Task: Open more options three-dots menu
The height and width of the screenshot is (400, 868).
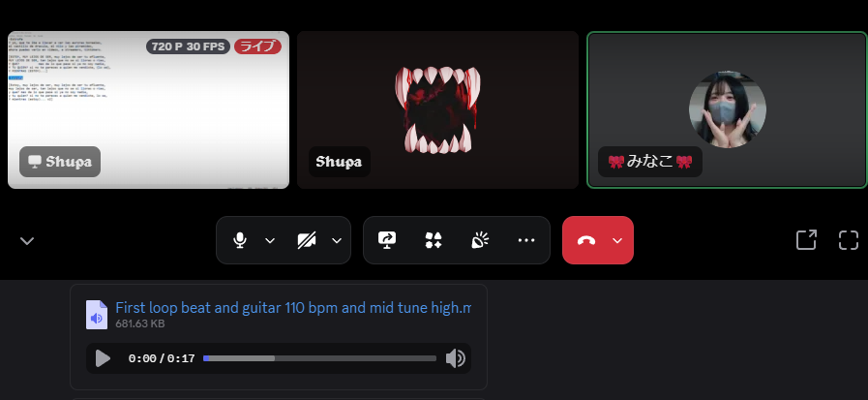Action: 525,240
